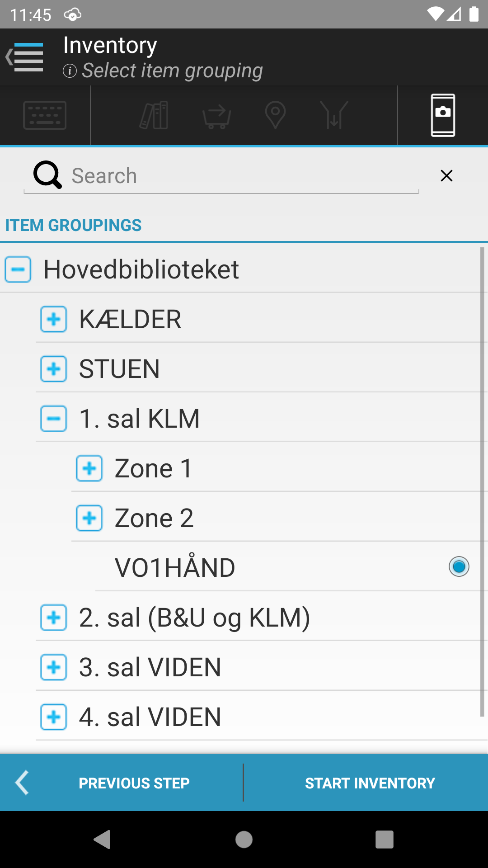Expand Zone 1 grouping
This screenshot has height=868, width=488.
(x=89, y=468)
